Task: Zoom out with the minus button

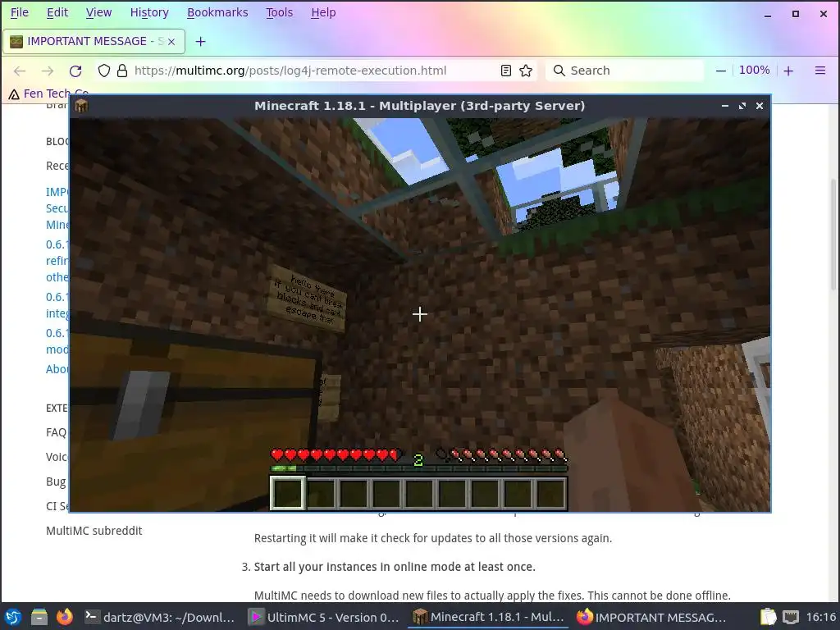Action: pos(721,71)
